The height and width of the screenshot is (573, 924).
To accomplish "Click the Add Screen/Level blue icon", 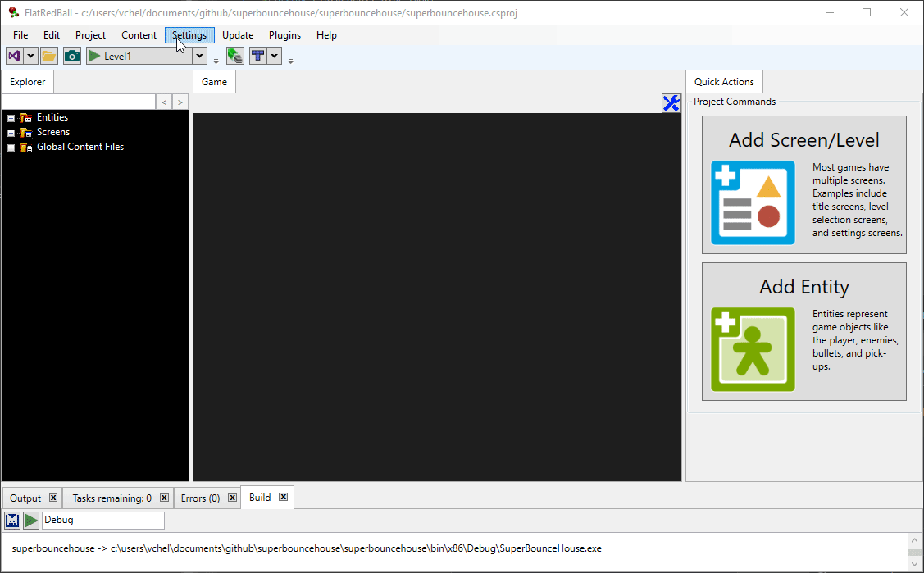I will pyautogui.click(x=753, y=202).
